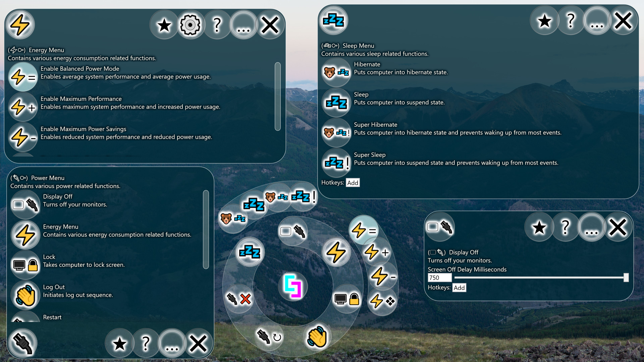Open Sleep Menu options with ellipsis
Screen dimensions: 644x362
pos(597,21)
